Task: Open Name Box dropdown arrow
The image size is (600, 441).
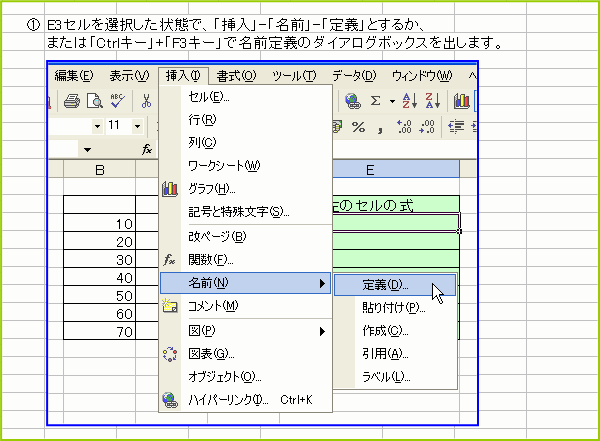Action: [x=87, y=149]
